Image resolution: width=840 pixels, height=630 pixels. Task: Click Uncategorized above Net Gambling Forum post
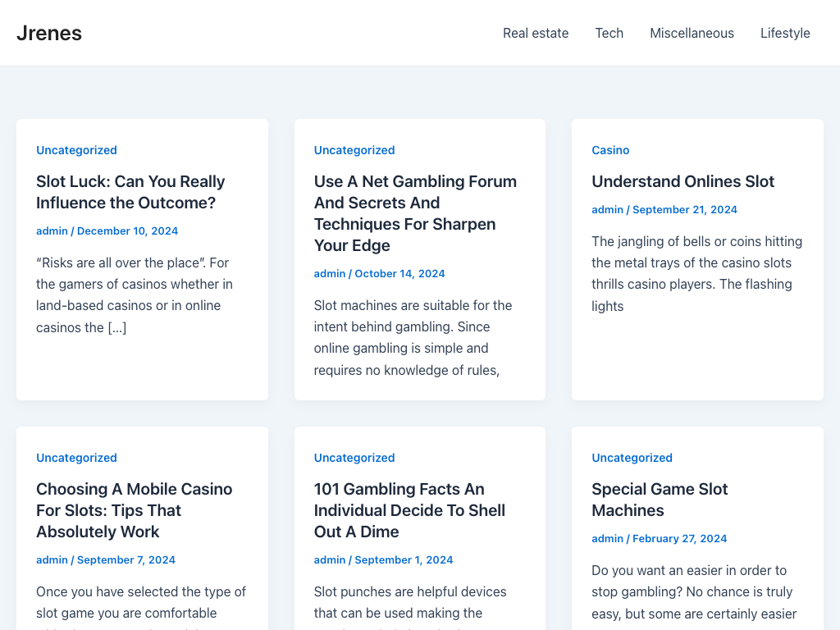click(354, 150)
